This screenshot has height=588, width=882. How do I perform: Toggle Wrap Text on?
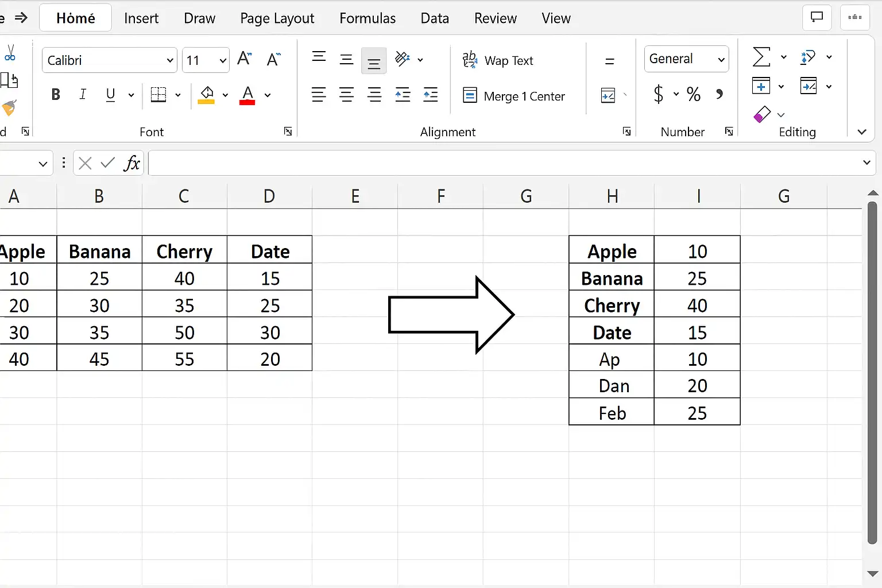point(498,60)
